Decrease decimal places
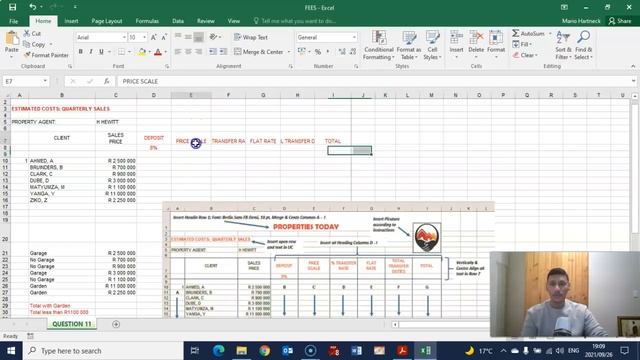Screen dimensions: 640x360 point(353,52)
